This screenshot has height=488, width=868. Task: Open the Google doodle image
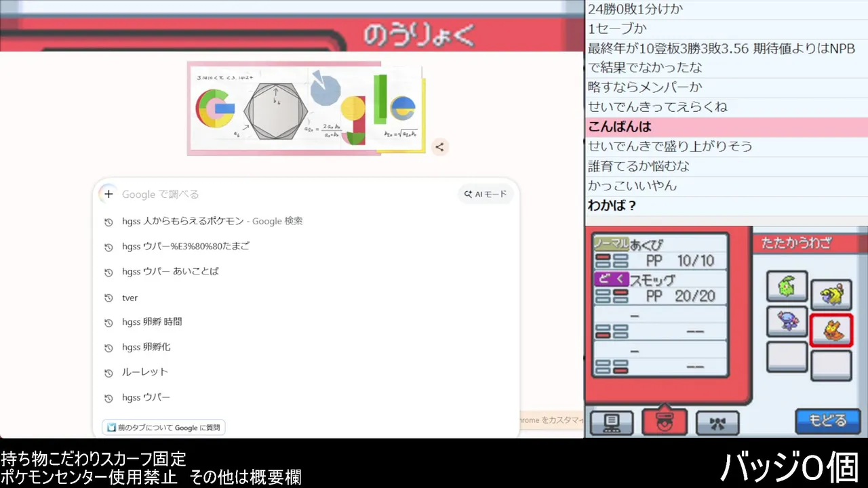[306, 108]
